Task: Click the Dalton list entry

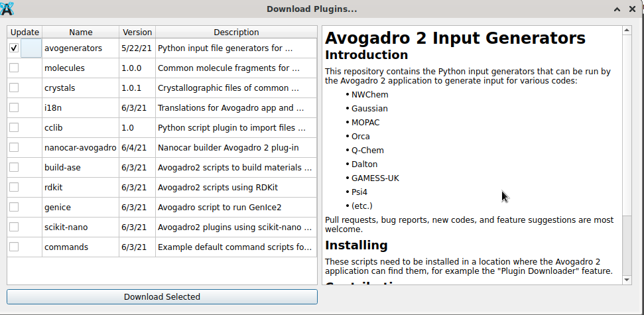Action: click(x=364, y=164)
